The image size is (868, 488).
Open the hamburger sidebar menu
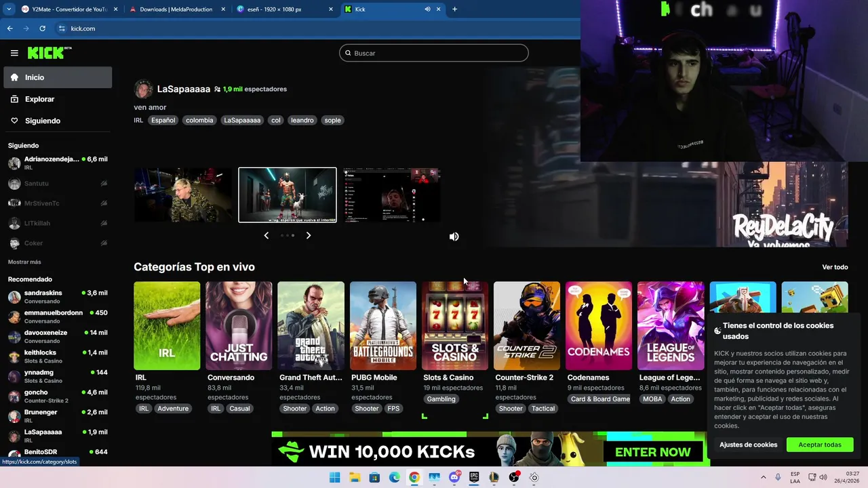[x=14, y=53]
